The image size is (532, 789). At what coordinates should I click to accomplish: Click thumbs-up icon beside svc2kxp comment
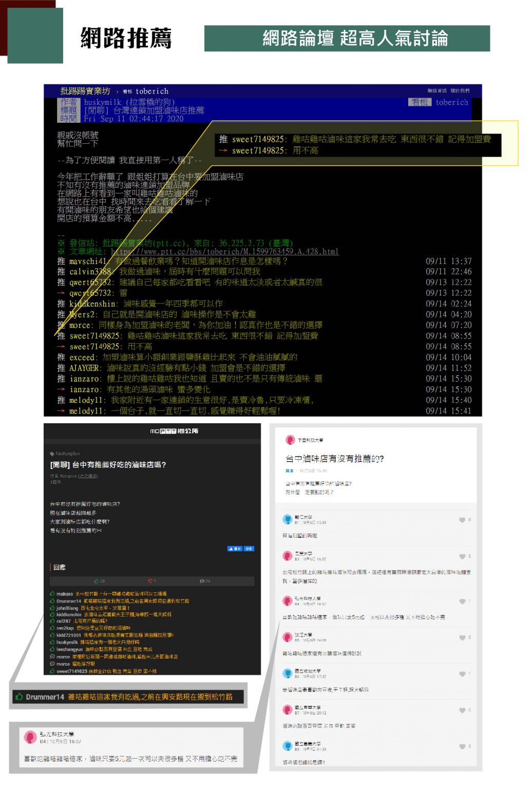tap(52, 628)
